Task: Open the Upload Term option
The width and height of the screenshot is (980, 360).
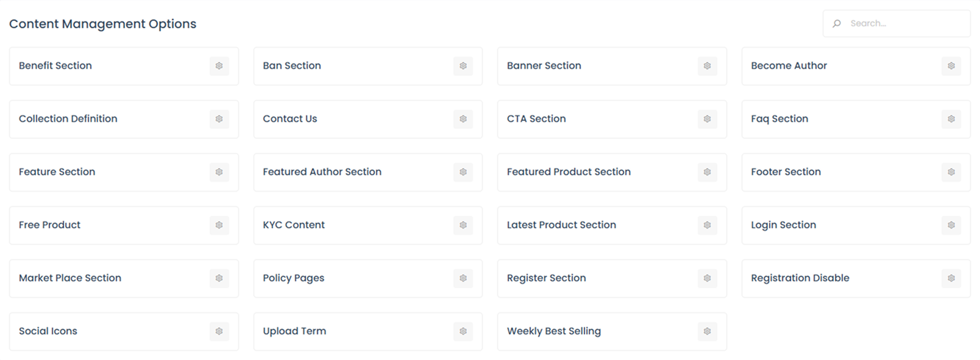Action: point(294,331)
